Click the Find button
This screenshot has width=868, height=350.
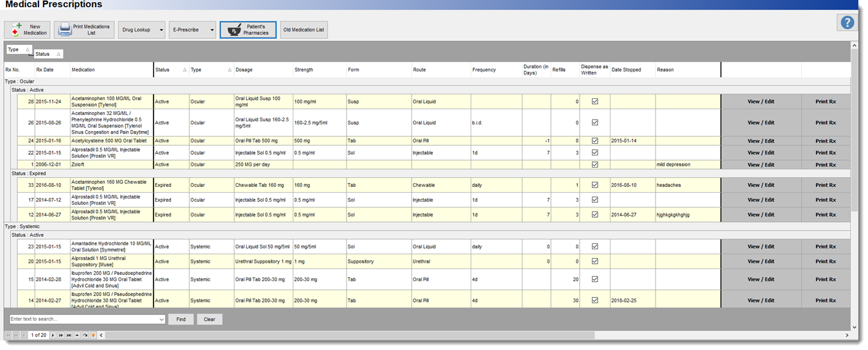click(x=181, y=319)
